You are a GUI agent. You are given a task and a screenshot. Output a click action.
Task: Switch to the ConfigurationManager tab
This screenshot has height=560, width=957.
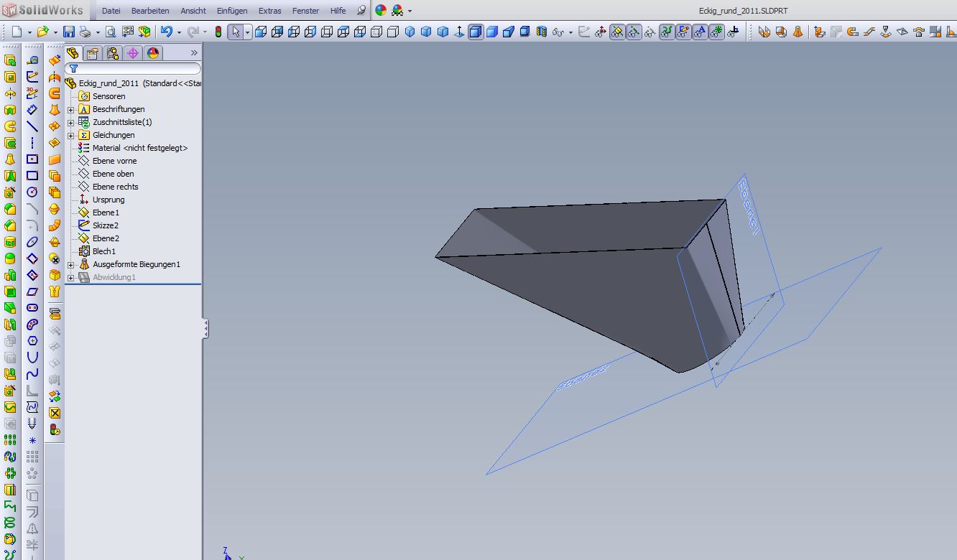tap(113, 53)
